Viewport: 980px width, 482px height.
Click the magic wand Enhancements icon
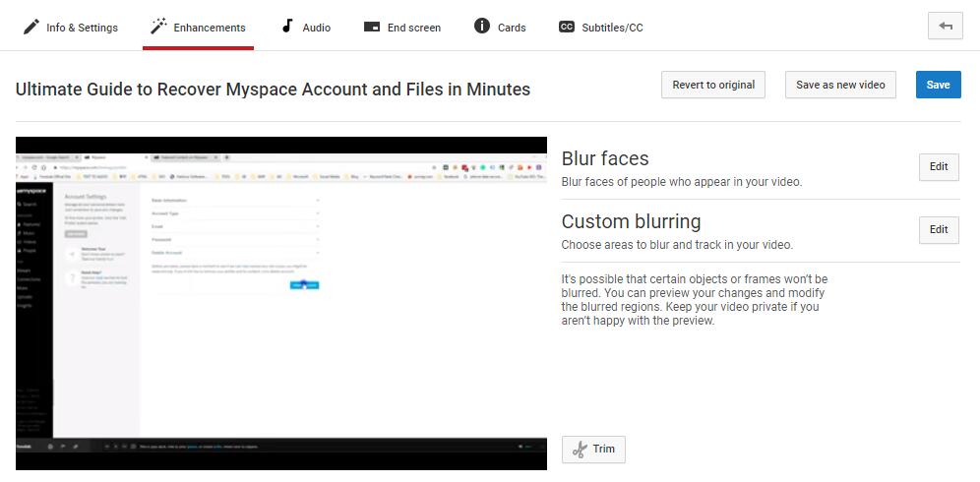click(158, 27)
